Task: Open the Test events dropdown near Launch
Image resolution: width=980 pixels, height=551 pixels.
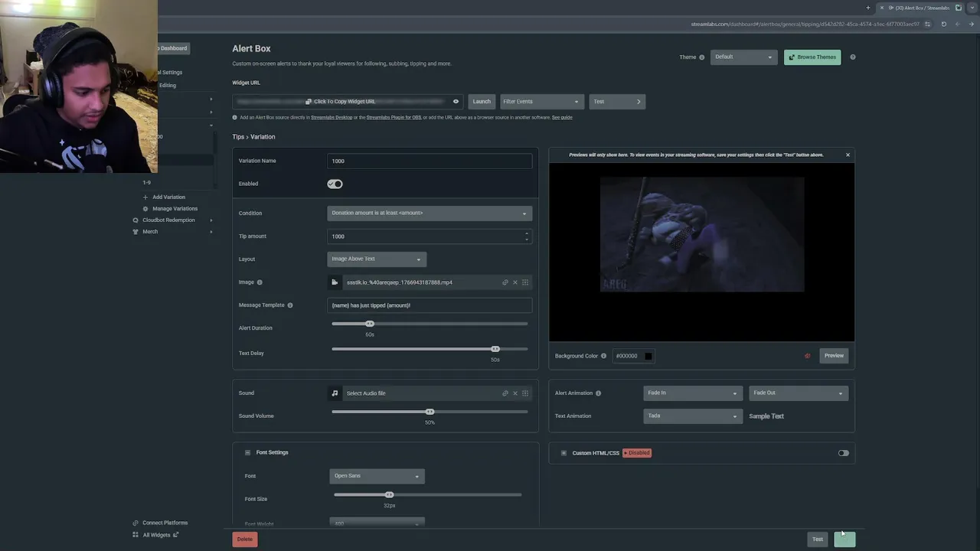Action: click(617, 102)
